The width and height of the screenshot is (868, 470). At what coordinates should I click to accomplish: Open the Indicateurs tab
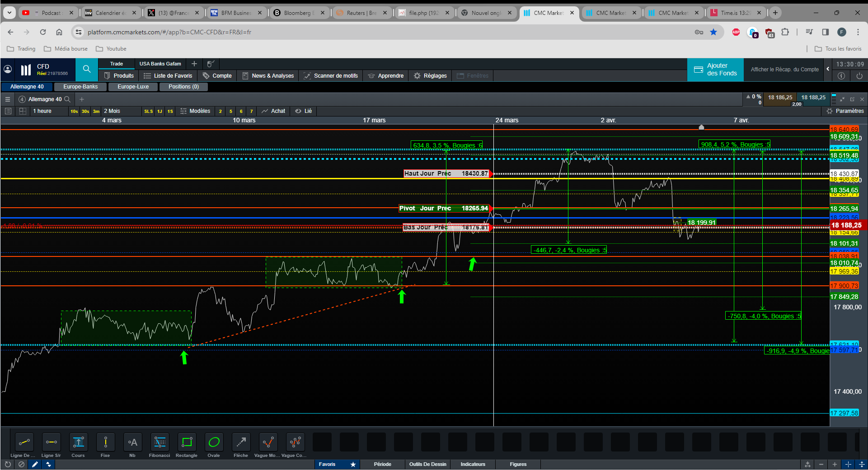point(473,464)
